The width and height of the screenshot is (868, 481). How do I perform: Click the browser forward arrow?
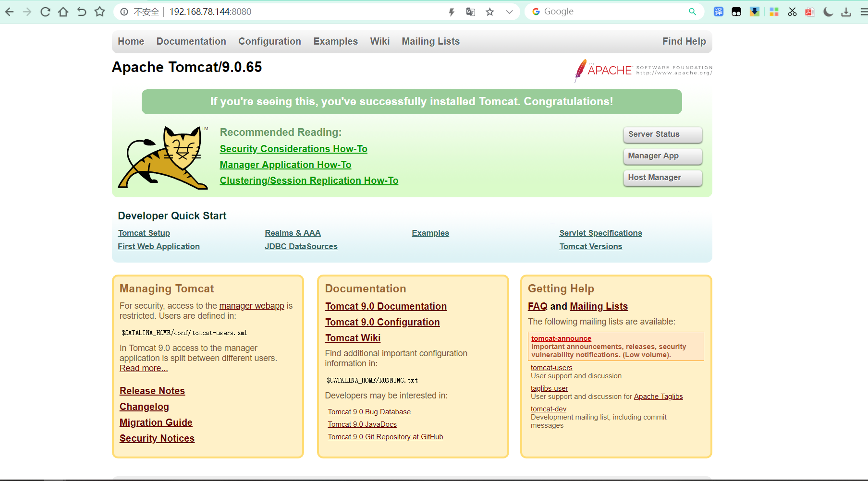pyautogui.click(x=27, y=12)
